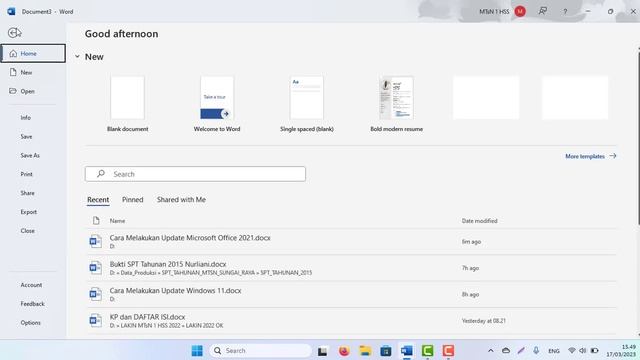Click the OneDrive cloud tray icon
This screenshot has width=640, height=360.
506,351
